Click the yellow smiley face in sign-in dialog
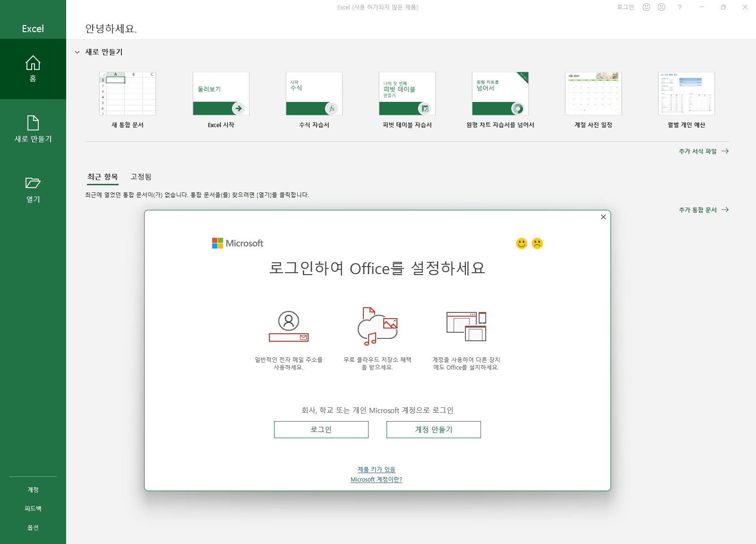 522,243
